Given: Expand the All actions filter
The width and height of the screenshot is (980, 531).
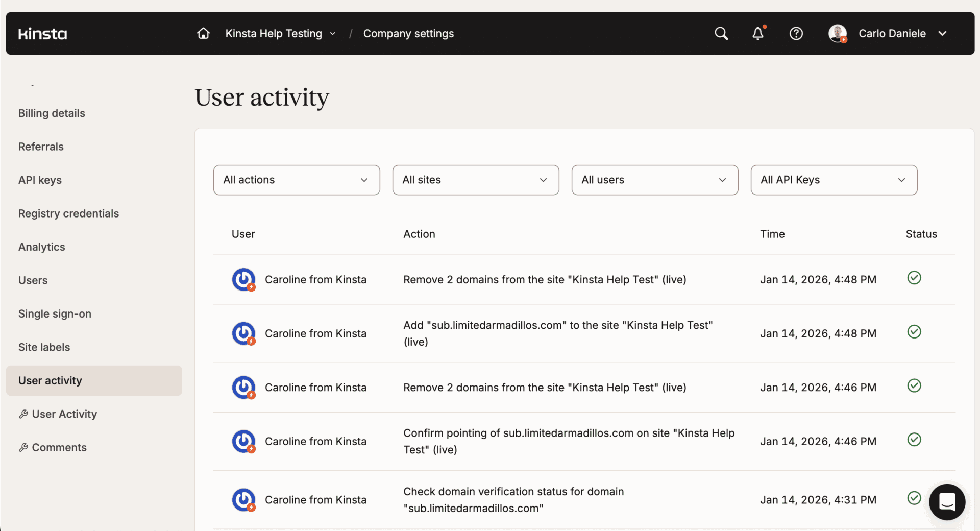Looking at the screenshot, I should click(297, 180).
